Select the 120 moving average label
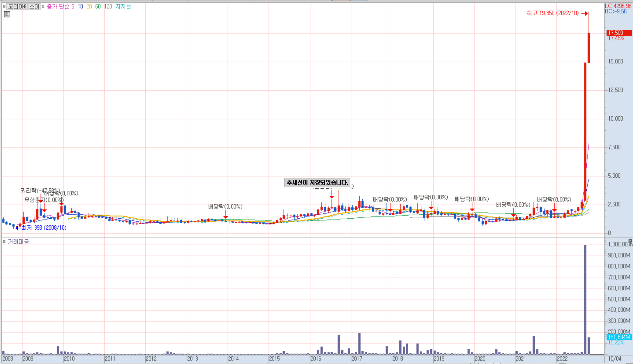Viewport: 633px width, 364px height. [108, 7]
